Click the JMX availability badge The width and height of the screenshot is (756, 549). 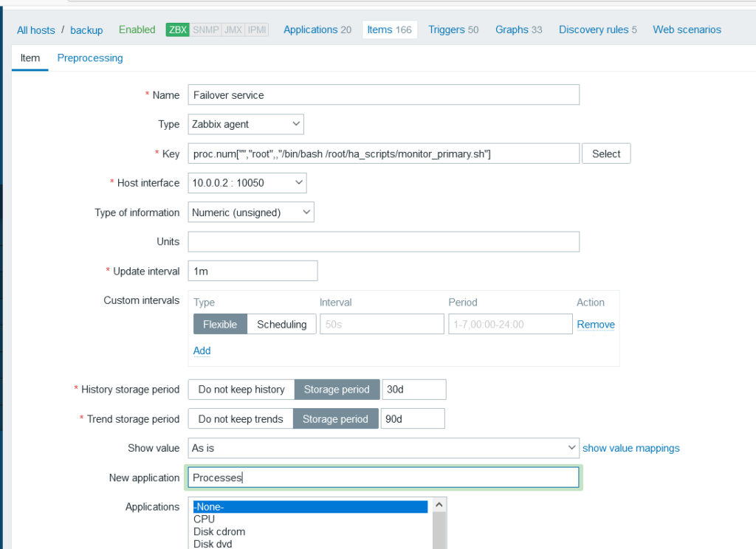click(x=233, y=30)
